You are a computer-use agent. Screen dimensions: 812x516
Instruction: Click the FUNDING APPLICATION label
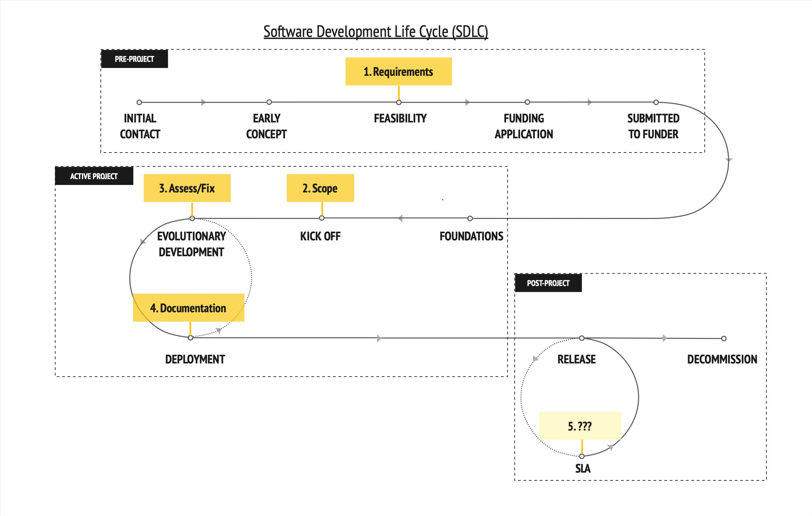click(x=524, y=126)
